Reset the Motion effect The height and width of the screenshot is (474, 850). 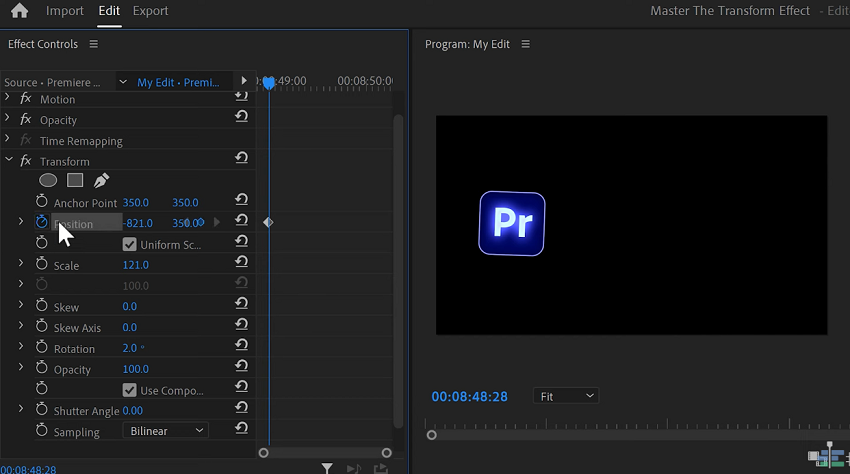point(241,96)
